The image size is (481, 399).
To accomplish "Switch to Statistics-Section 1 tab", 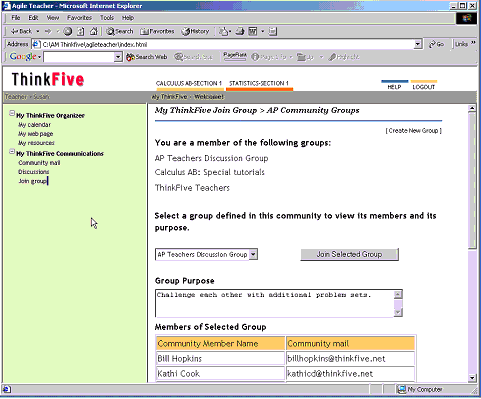I will pos(259,83).
